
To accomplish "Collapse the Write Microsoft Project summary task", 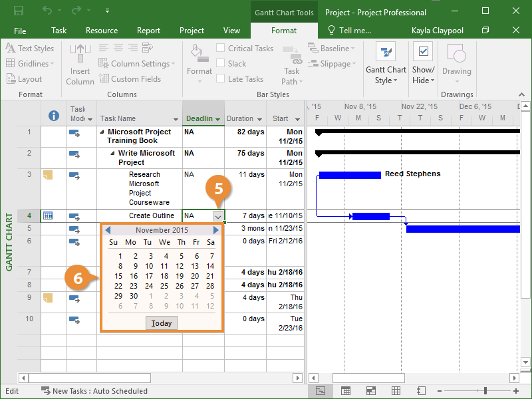I will tap(112, 154).
